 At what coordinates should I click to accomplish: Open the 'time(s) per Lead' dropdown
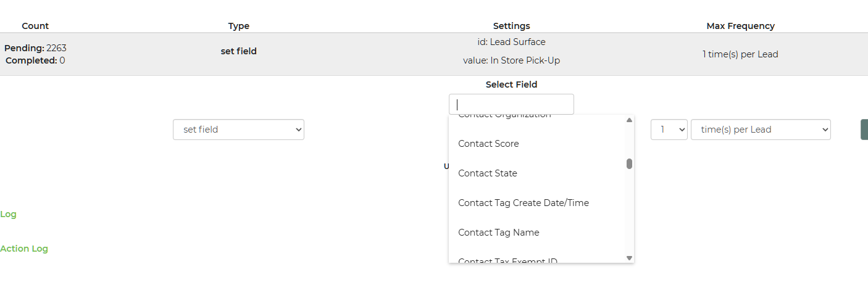pos(761,130)
